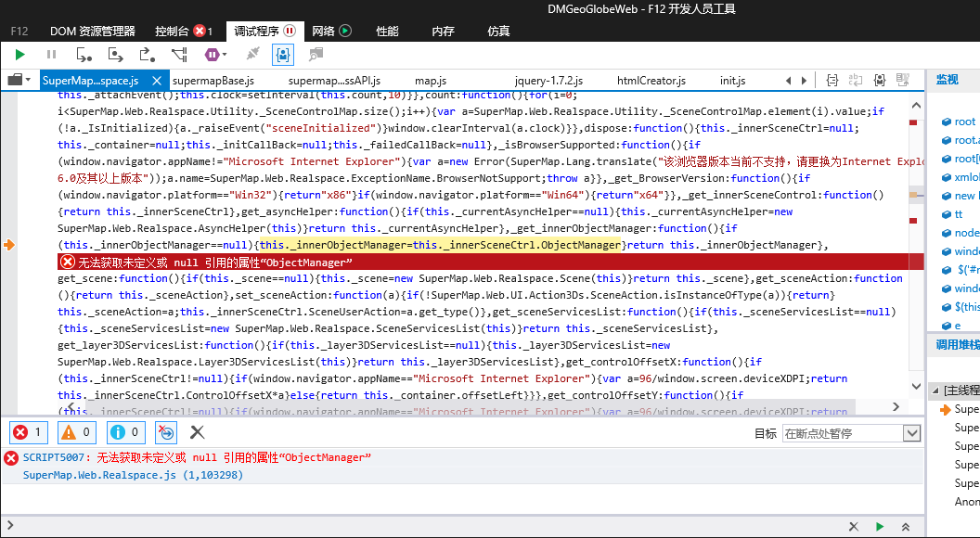The width and height of the screenshot is (980, 538).
Task: Open the jquery-1.7.2.js tab
Action: click(x=548, y=81)
